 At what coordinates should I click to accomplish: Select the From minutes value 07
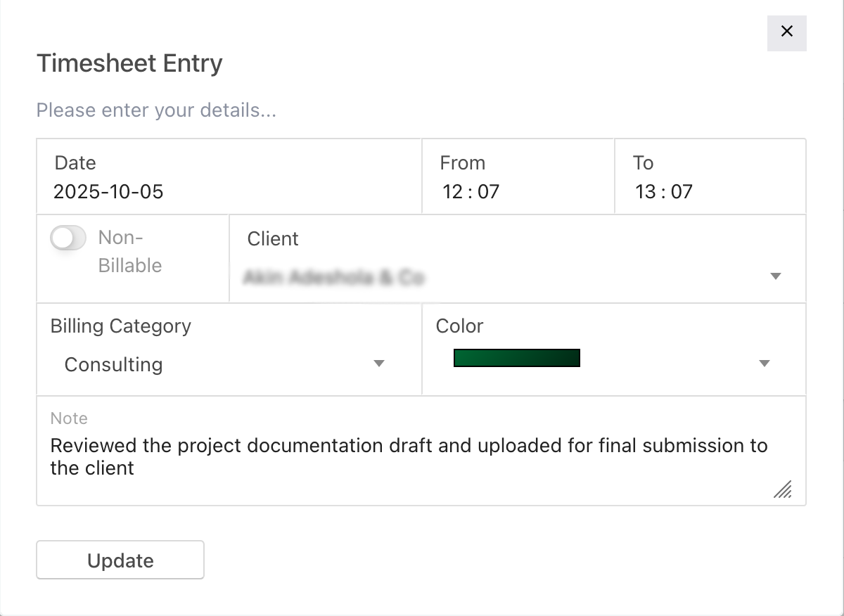click(x=488, y=192)
